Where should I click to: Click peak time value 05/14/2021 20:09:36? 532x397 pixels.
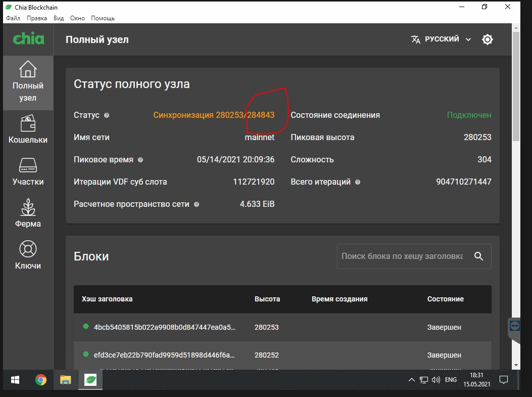pos(235,160)
